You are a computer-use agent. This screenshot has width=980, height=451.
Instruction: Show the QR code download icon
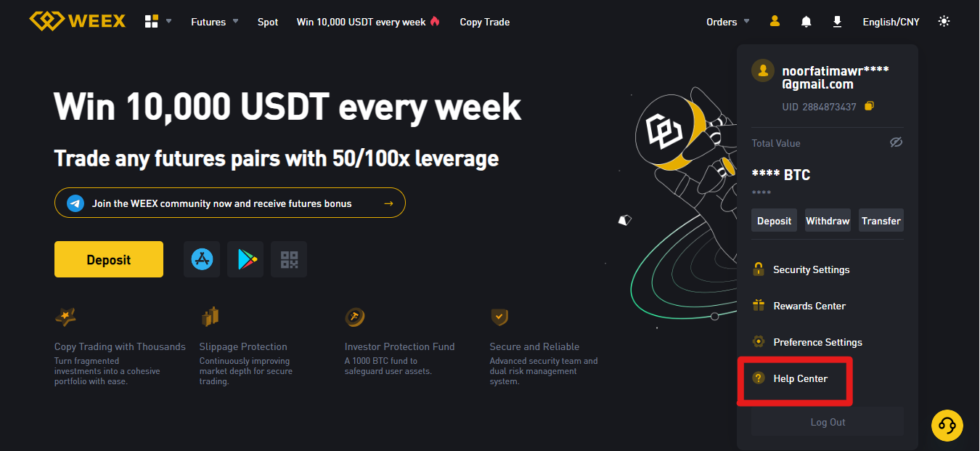click(x=289, y=259)
